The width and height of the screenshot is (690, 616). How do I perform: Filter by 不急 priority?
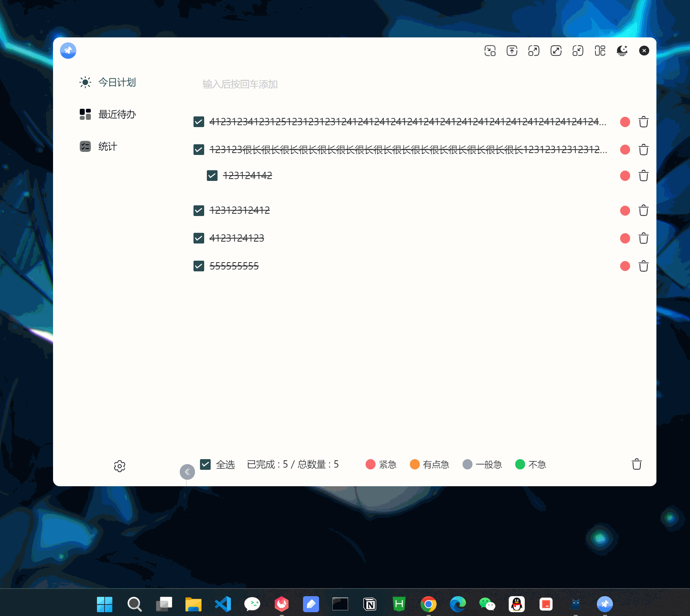(x=530, y=464)
